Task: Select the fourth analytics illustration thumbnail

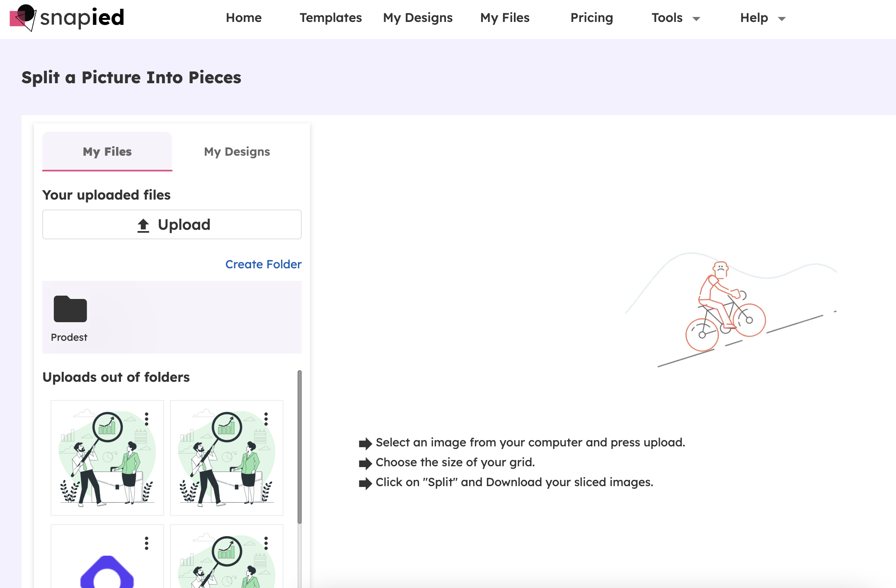Action: (227, 557)
